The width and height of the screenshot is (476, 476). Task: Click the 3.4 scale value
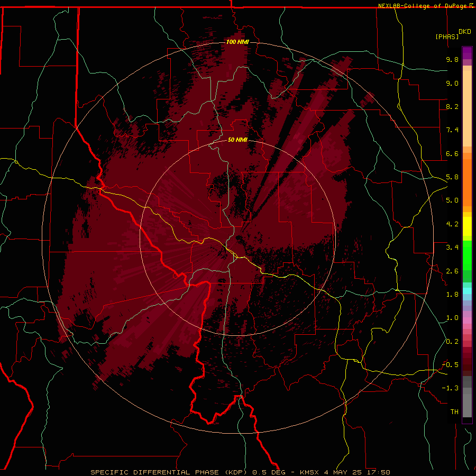452,248
